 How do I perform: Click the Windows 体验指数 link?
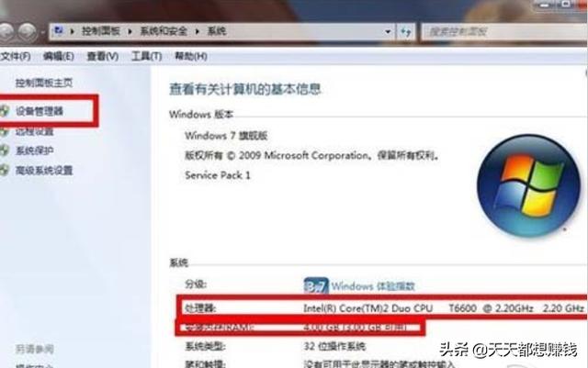pyautogui.click(x=373, y=286)
